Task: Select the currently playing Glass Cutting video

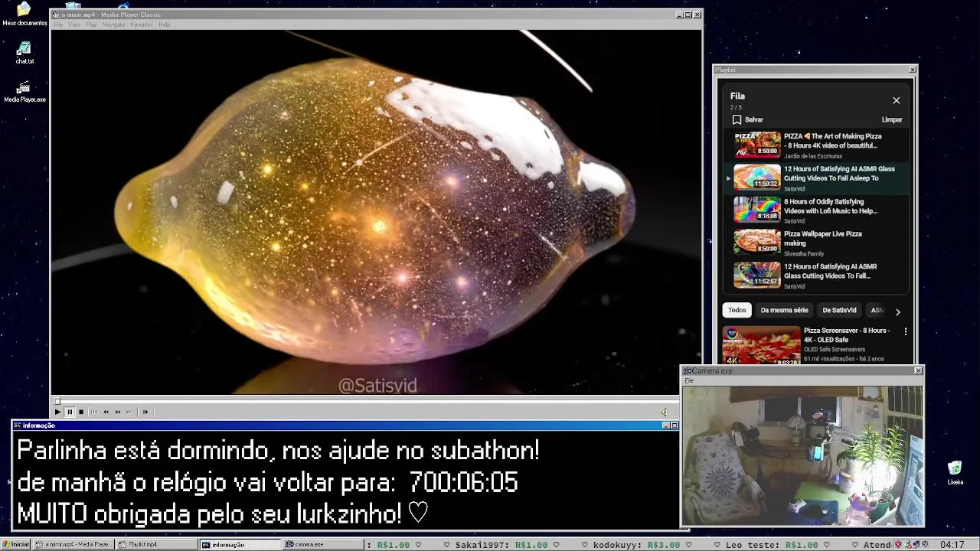Action: (x=816, y=178)
